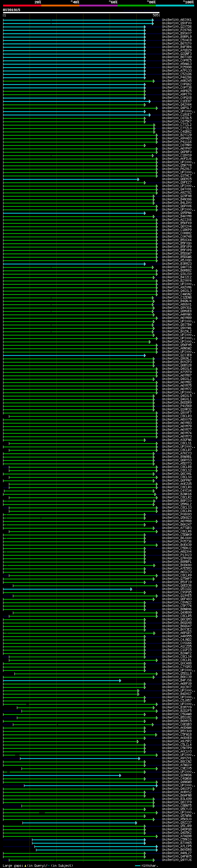
Task: Select hit UniRef100_A7KCY3
Action: (x=176, y=453)
